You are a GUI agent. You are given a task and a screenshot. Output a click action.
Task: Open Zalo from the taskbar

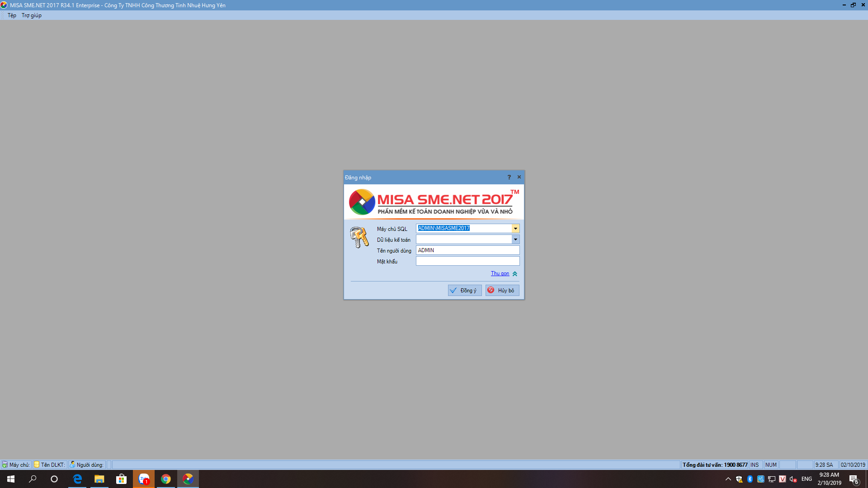144,479
